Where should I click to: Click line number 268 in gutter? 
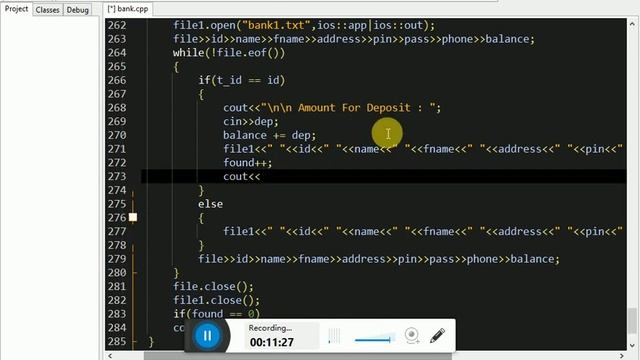(x=117, y=107)
